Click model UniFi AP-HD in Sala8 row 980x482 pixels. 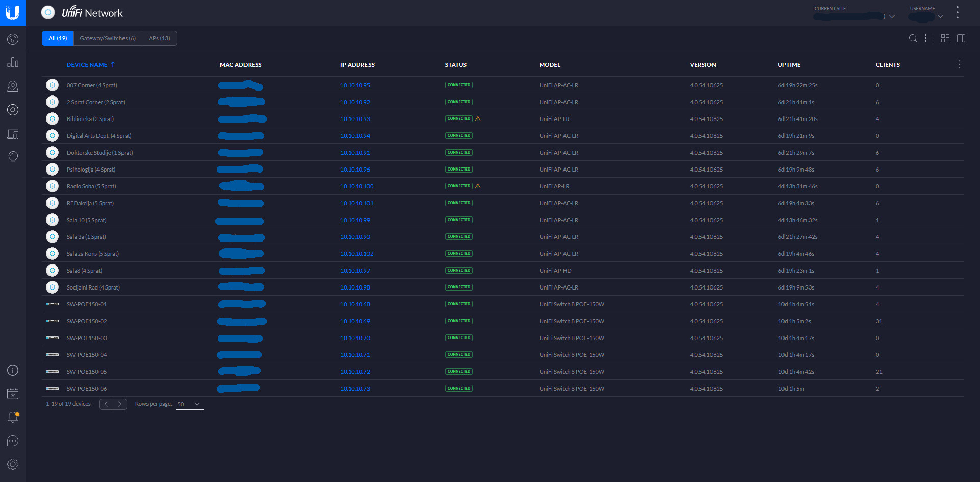click(x=555, y=271)
